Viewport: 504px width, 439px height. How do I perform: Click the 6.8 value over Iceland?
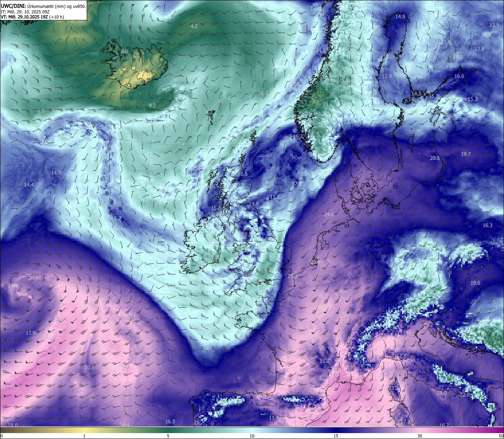[124, 52]
